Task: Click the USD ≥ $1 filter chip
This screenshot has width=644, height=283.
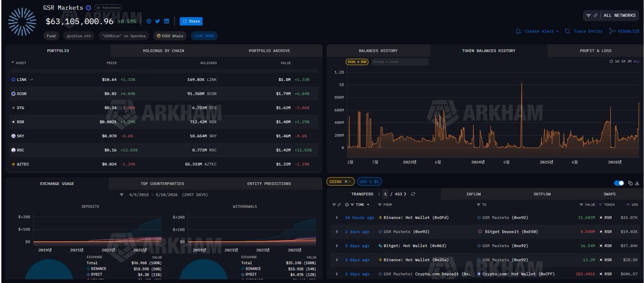Action: 370,182
